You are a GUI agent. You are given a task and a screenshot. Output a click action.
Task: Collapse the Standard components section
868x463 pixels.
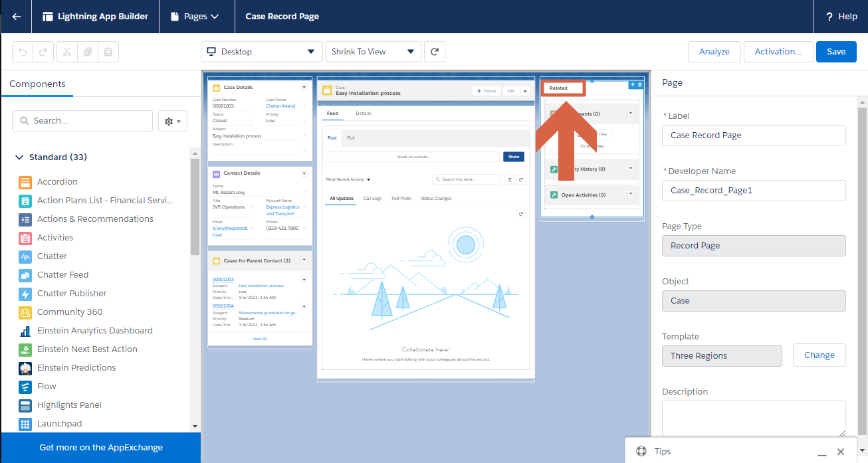click(19, 157)
